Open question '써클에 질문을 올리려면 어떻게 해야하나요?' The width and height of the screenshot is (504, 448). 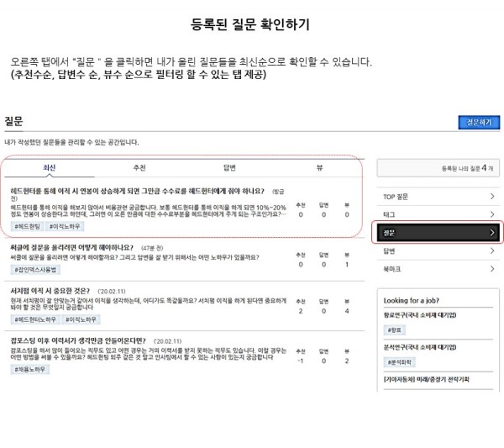[x=72, y=248]
